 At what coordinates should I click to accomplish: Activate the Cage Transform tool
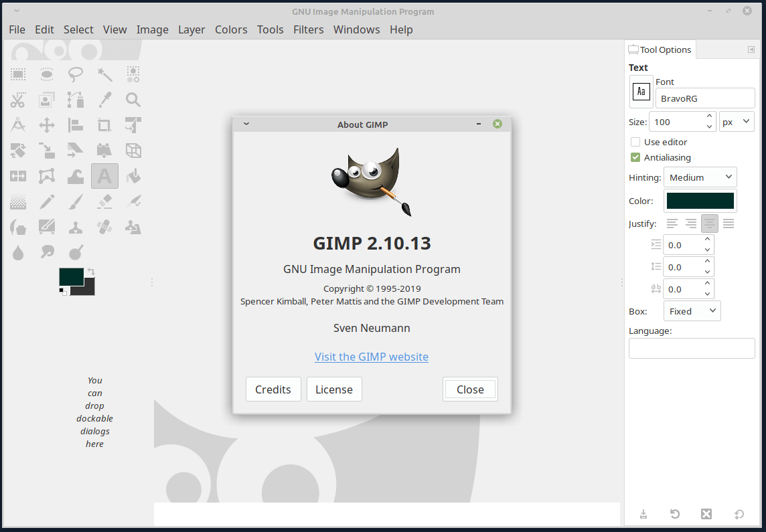47,176
